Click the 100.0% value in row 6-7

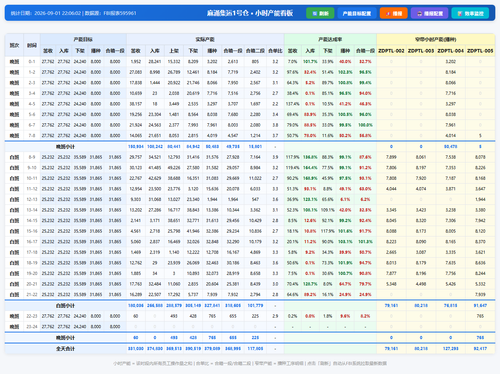coord(365,125)
